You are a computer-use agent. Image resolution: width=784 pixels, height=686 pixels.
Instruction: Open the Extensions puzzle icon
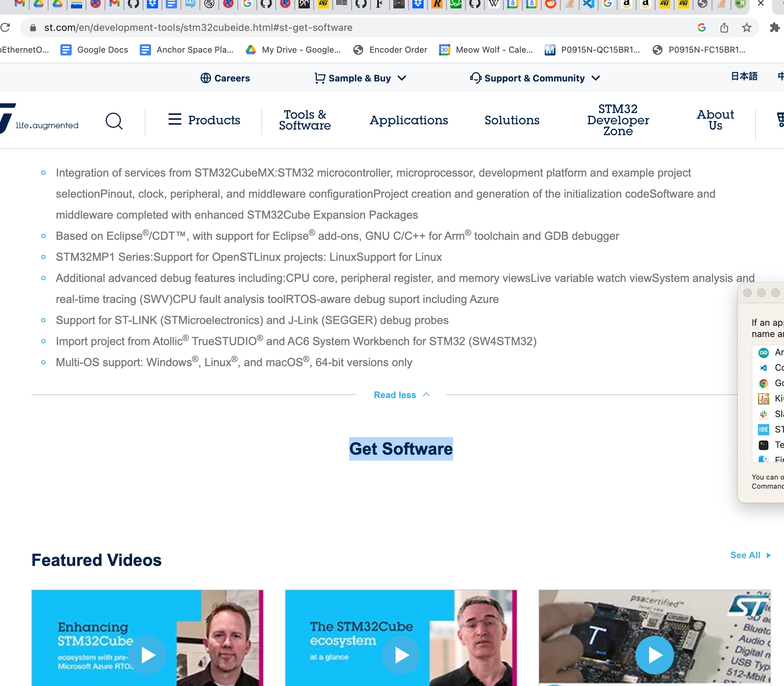775,28
